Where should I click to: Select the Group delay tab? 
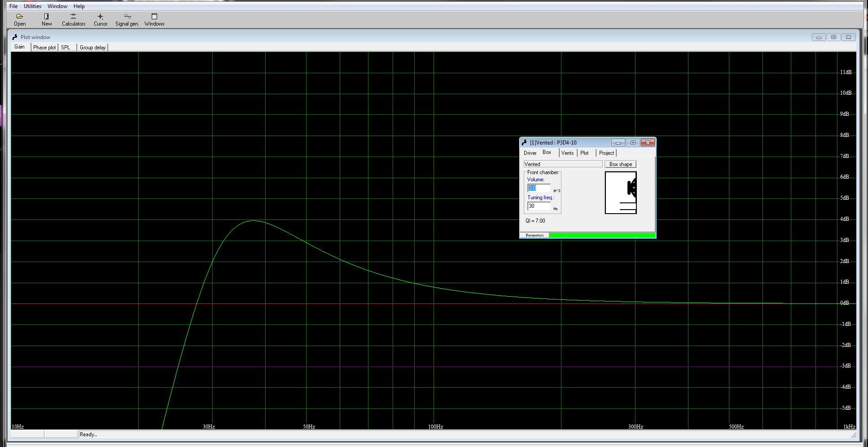(x=93, y=48)
